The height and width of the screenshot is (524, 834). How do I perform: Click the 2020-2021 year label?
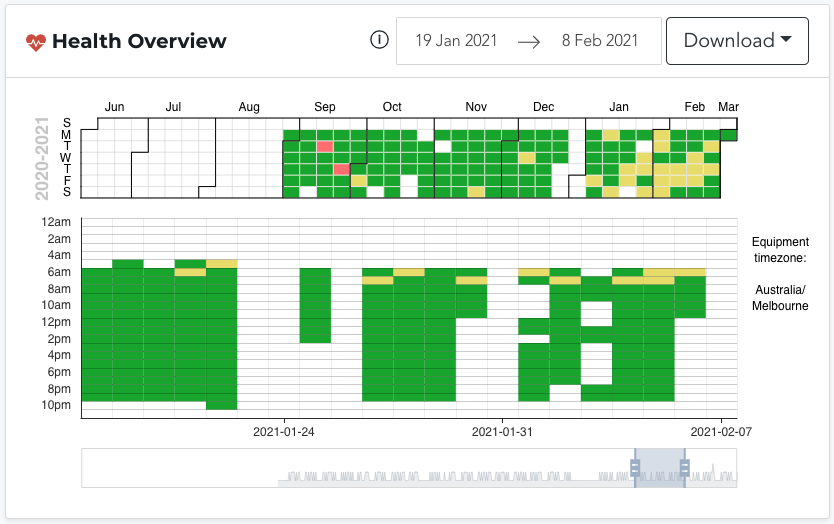41,158
